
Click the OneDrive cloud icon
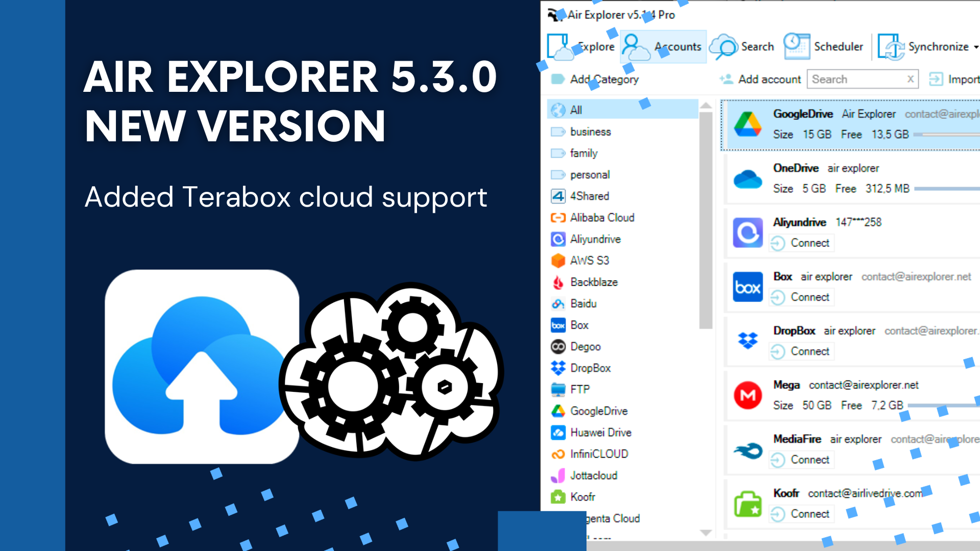(748, 179)
